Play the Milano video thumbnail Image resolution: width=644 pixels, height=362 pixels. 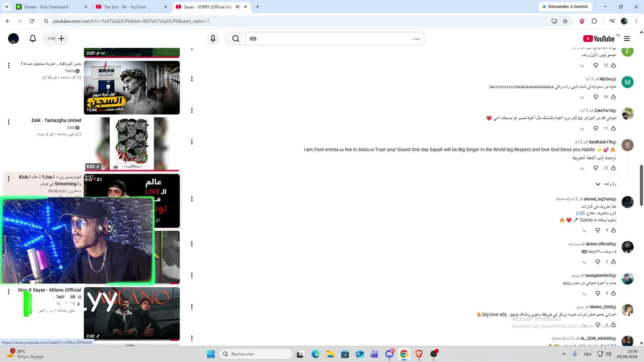(x=132, y=314)
